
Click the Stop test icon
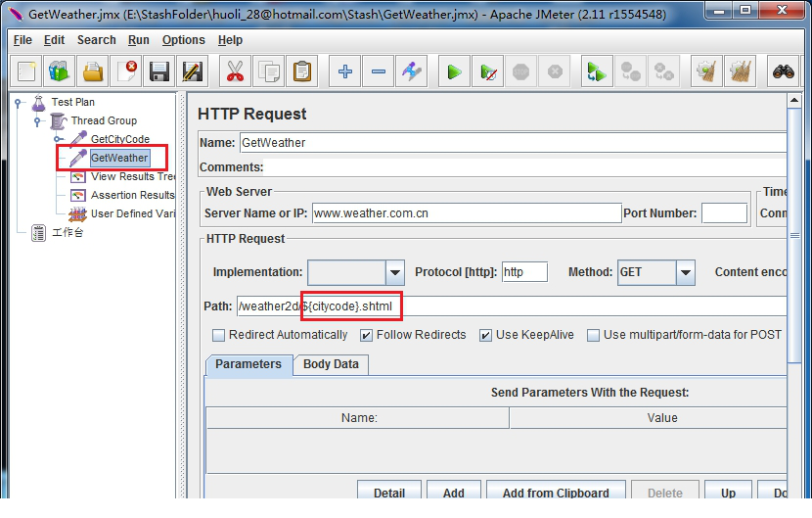click(521, 71)
